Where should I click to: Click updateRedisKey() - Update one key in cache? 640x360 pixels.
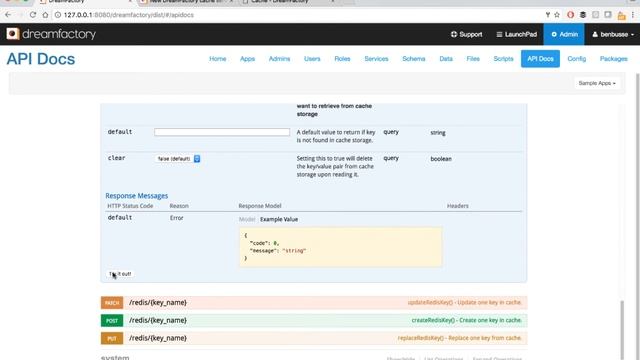coord(464,302)
